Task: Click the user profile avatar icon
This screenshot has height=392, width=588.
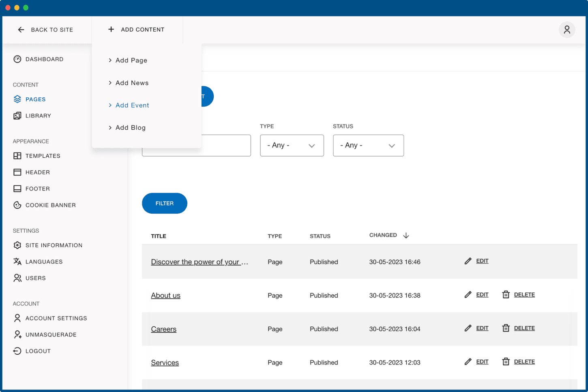Action: 567,30
